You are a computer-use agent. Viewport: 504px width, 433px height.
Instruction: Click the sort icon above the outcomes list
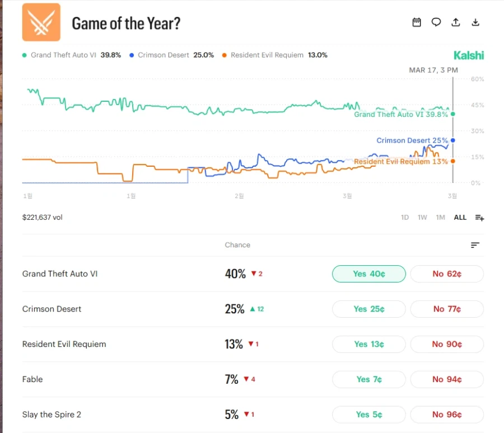tap(474, 245)
